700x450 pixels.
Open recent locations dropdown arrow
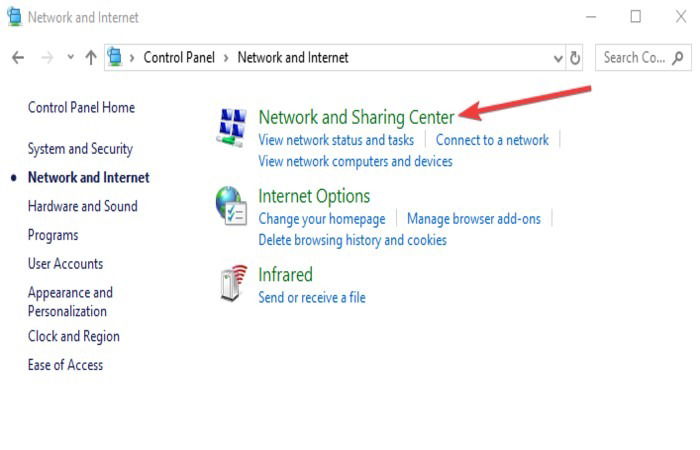tap(70, 57)
